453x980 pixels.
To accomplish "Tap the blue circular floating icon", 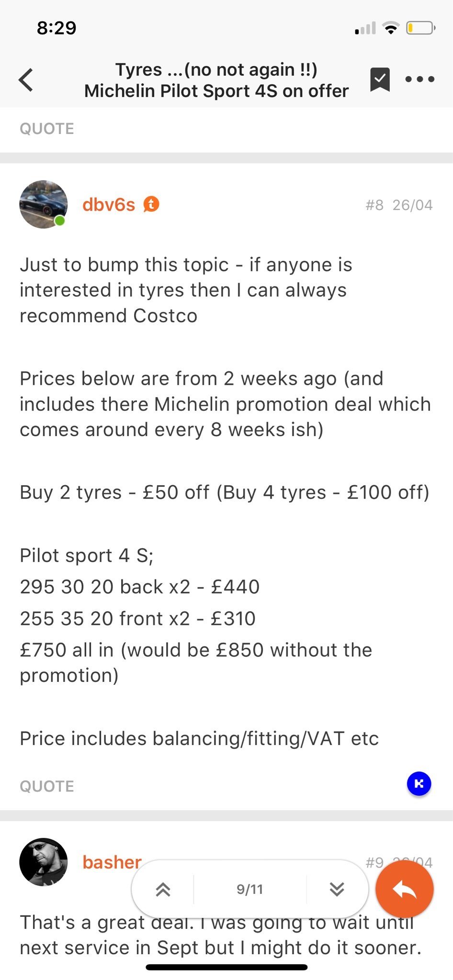I will pyautogui.click(x=419, y=784).
